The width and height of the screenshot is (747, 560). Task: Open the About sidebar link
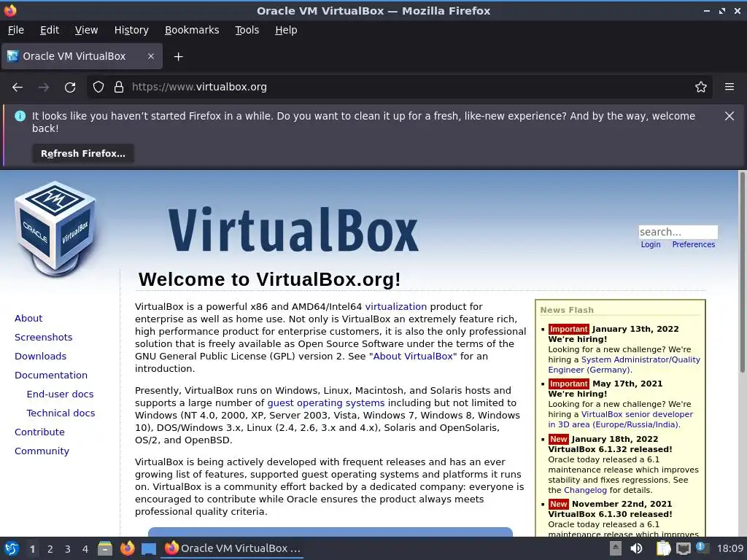28,318
